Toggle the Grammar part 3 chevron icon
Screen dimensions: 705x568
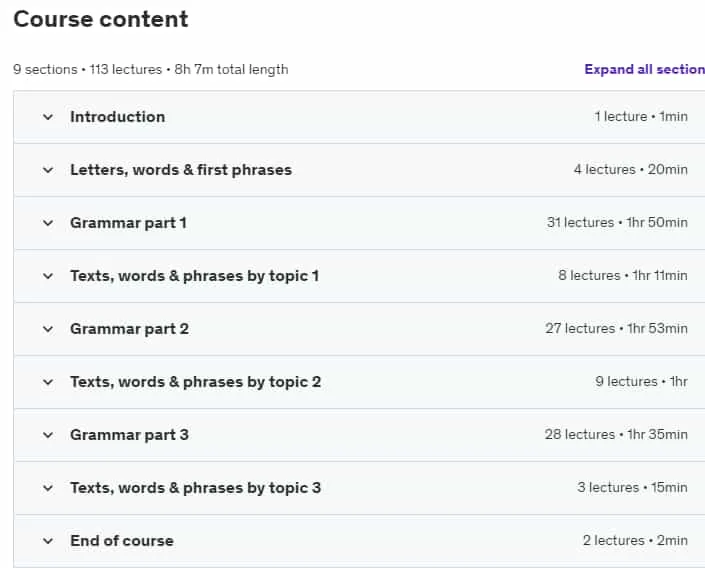(x=48, y=435)
